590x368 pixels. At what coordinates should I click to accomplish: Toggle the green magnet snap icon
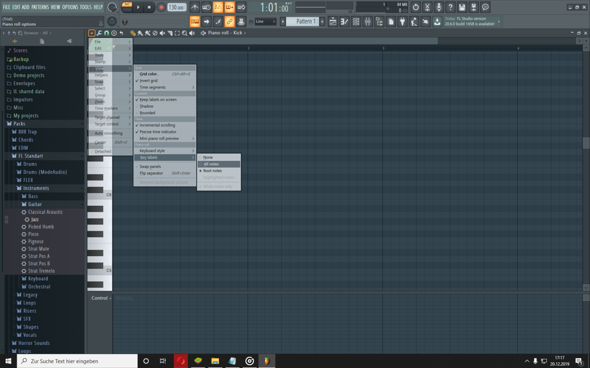[106, 33]
